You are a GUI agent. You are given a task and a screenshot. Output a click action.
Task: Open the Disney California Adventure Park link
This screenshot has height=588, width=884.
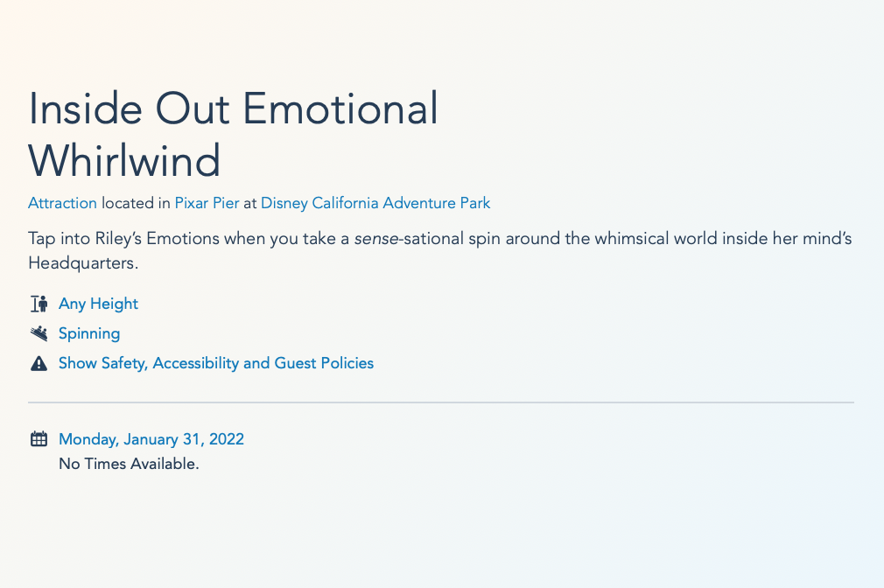click(375, 203)
